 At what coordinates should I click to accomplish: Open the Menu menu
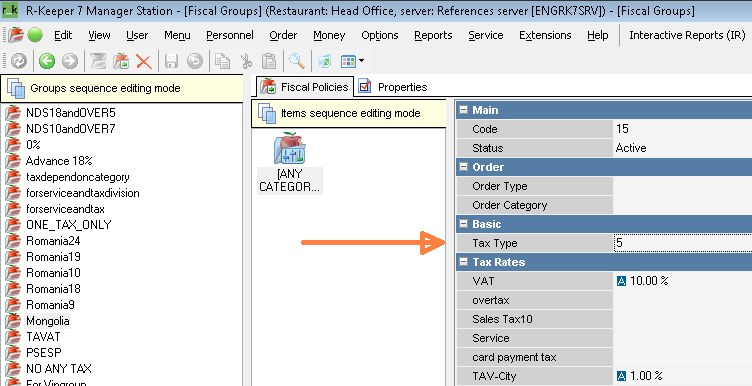177,35
